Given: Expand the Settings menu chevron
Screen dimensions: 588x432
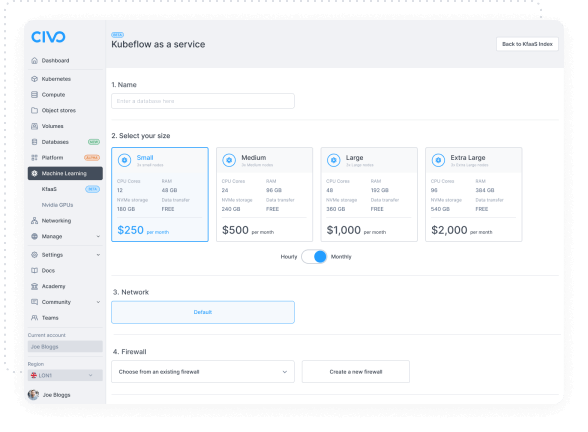Looking at the screenshot, I should 98,255.
